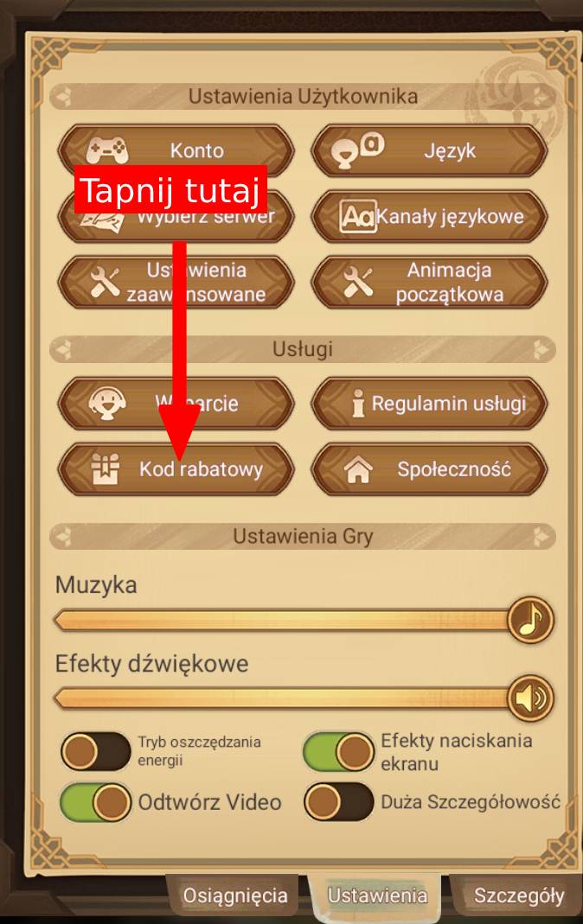Image resolution: width=583 pixels, height=924 pixels.
Task: Tap the gift box icon on Kod rabatowy
Action: (x=105, y=469)
